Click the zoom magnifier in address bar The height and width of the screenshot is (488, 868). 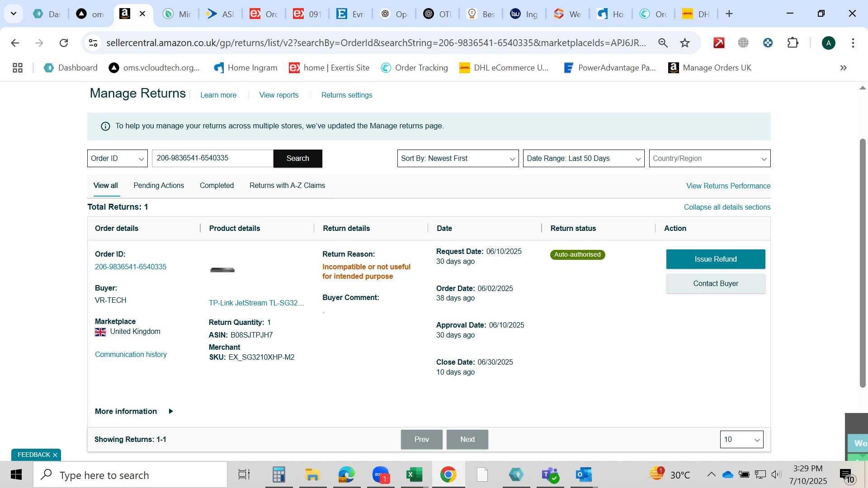[663, 43]
